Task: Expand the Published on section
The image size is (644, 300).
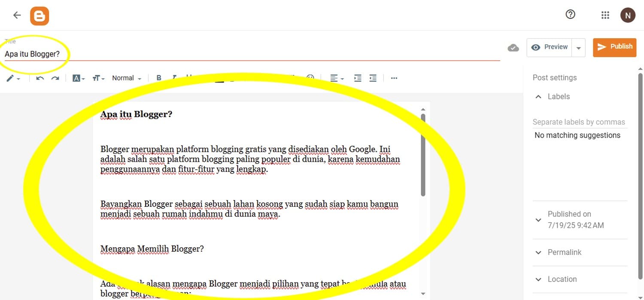Action: (x=538, y=220)
